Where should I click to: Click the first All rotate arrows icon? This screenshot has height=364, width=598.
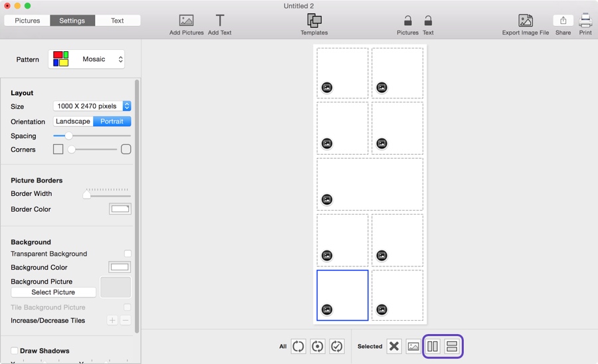298,347
